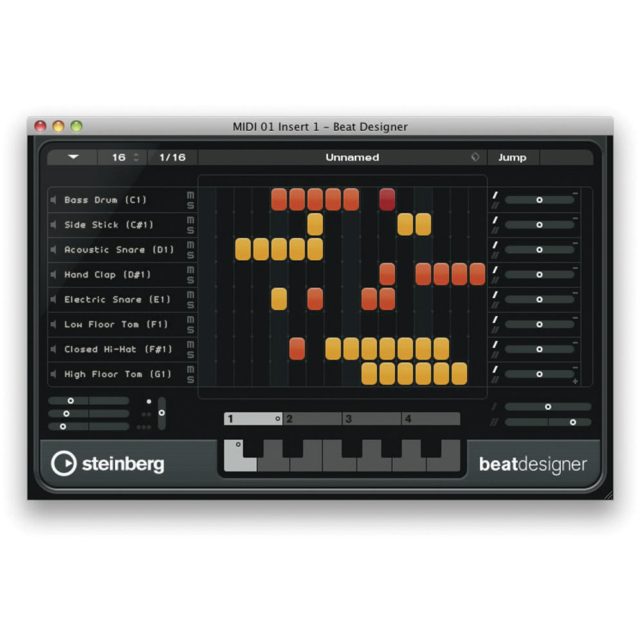Screen dimensions: 644x644
Task: Preview the Bass Drum sound speaker icon
Action: coord(53,200)
